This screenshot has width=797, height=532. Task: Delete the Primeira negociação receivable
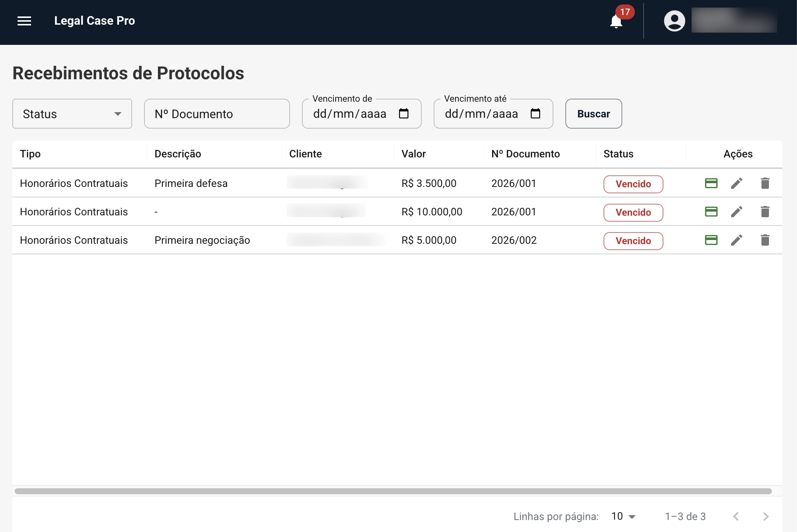765,240
